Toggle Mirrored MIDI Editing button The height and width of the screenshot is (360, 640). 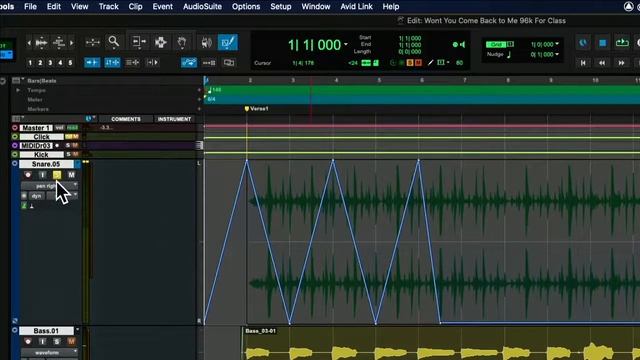click(209, 62)
